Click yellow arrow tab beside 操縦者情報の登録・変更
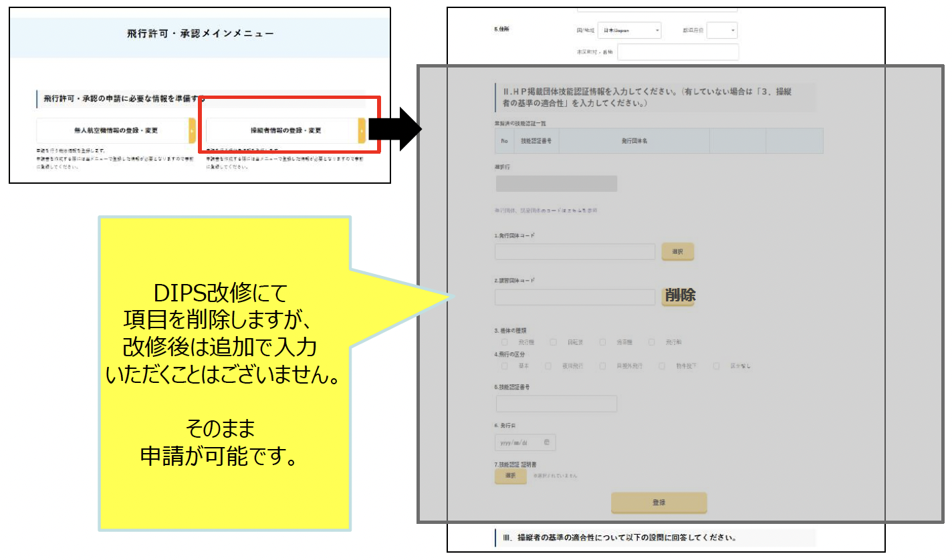952x560 pixels. [x=362, y=130]
